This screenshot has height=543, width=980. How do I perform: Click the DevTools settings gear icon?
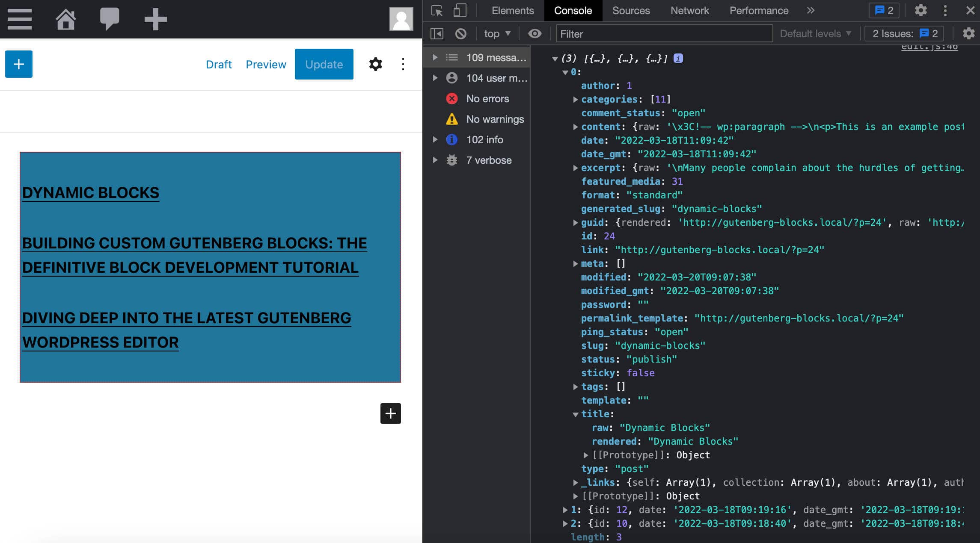pos(922,10)
